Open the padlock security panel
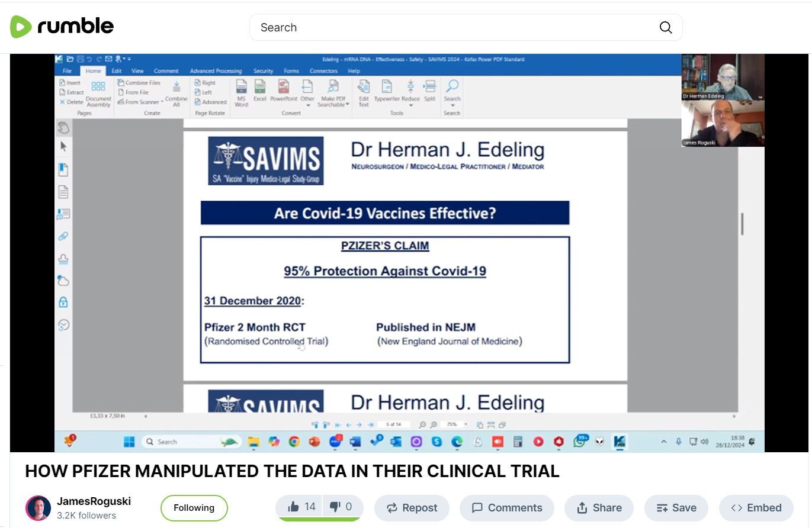The width and height of the screenshot is (812, 528). tap(63, 302)
